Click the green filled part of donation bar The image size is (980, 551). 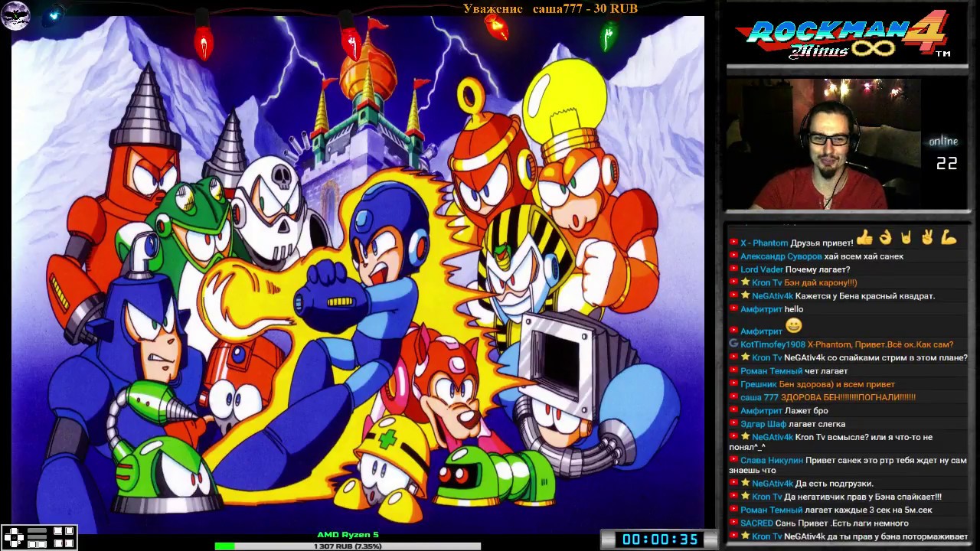pyautogui.click(x=224, y=546)
